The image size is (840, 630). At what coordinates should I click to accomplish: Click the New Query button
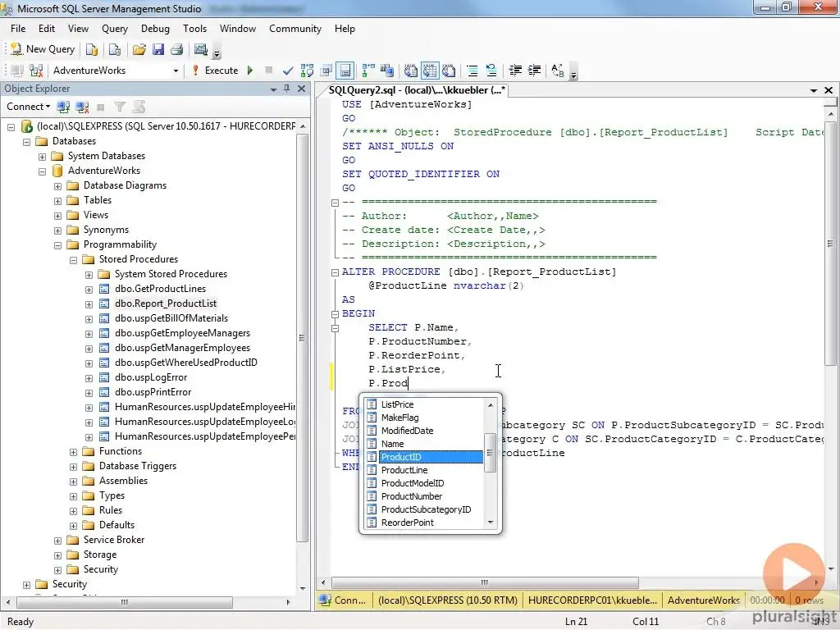43,49
